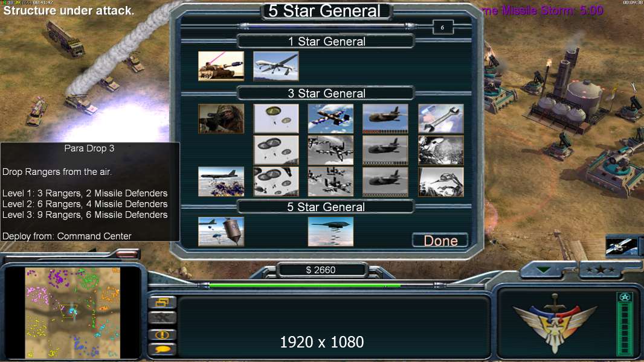Screen dimensions: 644x362
Task: Open the beacon alert button
Action: 163,334
